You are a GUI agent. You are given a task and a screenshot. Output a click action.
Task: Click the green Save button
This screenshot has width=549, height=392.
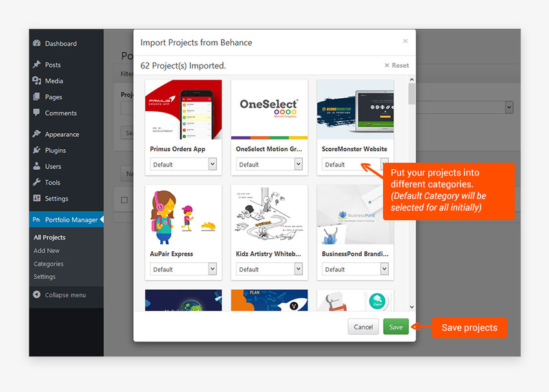pos(395,327)
